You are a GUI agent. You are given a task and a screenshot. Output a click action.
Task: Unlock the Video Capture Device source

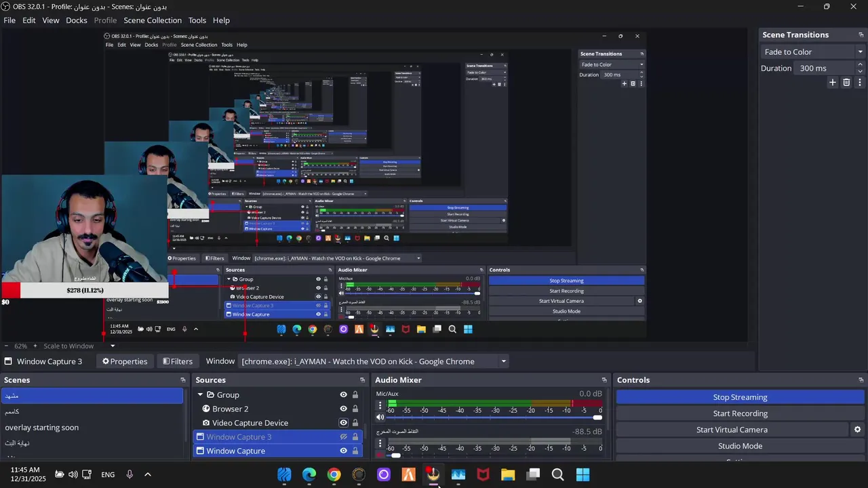click(x=355, y=423)
